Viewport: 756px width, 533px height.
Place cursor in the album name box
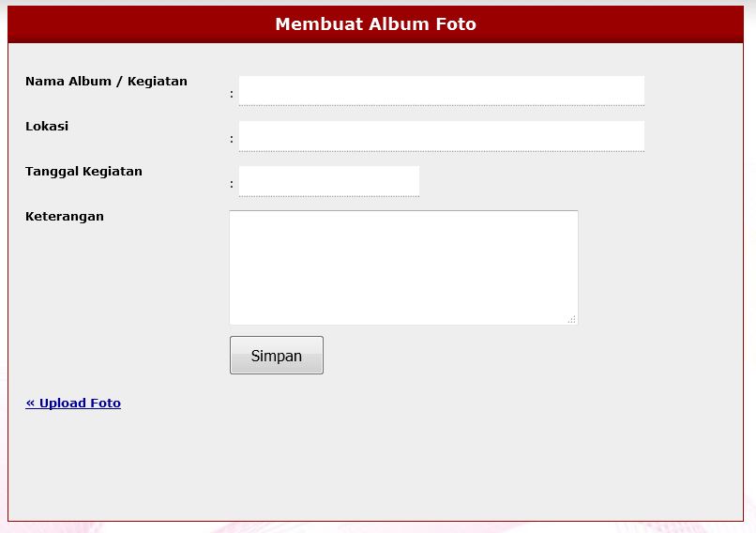coord(441,90)
